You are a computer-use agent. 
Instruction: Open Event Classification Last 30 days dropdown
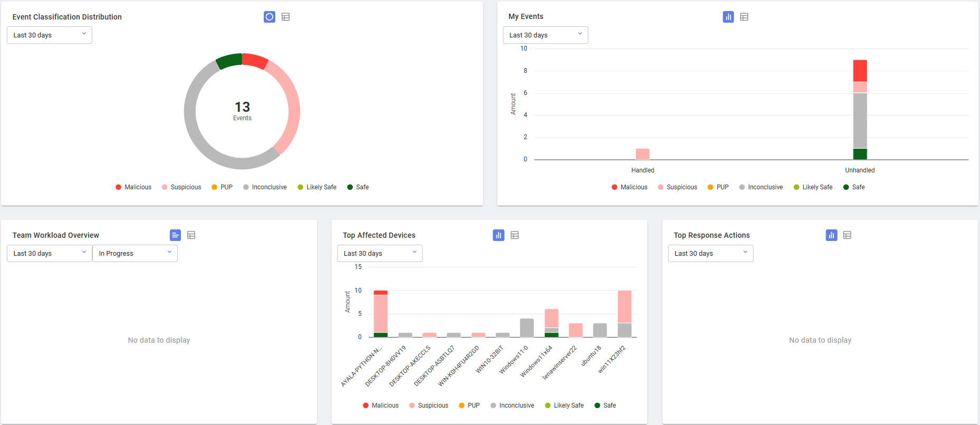point(50,35)
